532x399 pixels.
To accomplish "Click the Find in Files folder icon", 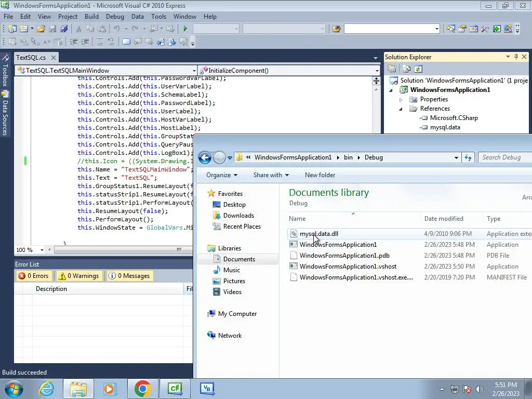I will coord(336,29).
